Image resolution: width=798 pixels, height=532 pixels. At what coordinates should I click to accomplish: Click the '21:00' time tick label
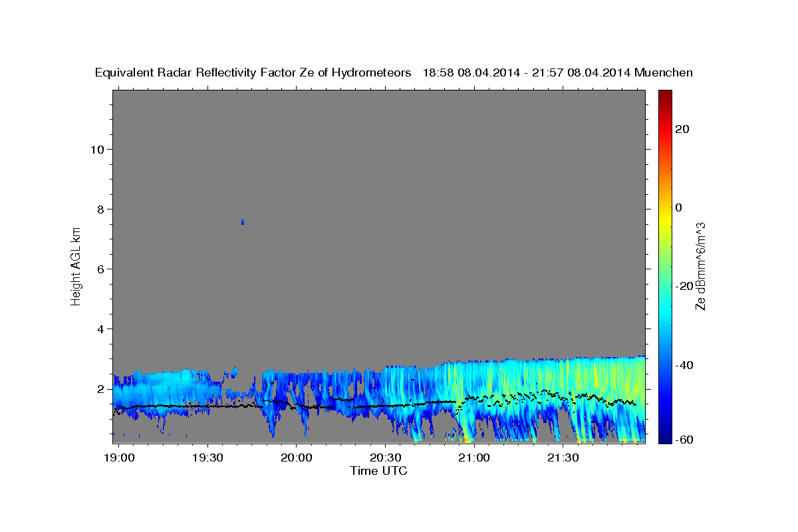click(474, 458)
